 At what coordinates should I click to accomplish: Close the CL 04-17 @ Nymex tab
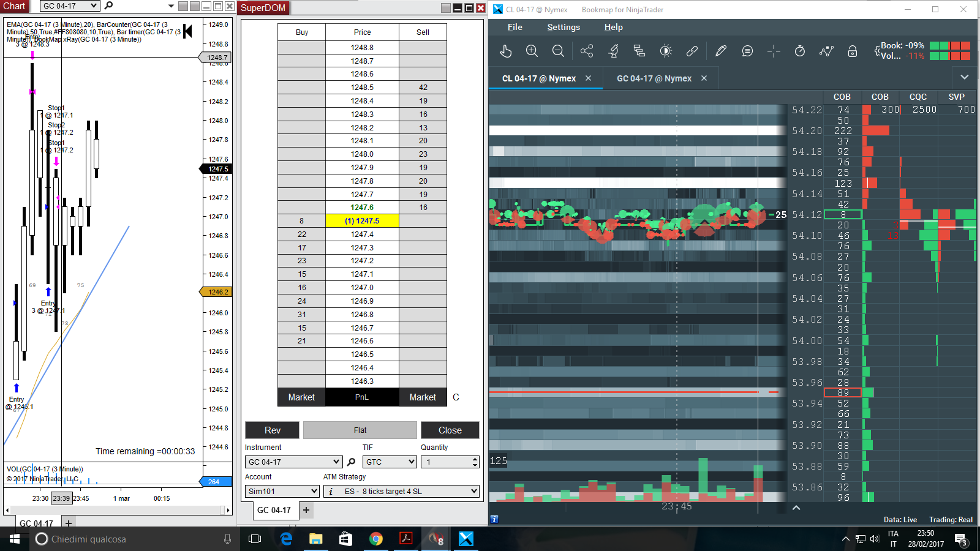[589, 78]
